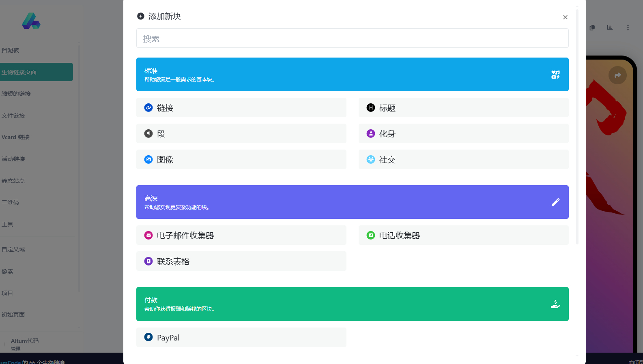Go to 二维码 in the sidebar

point(11,202)
